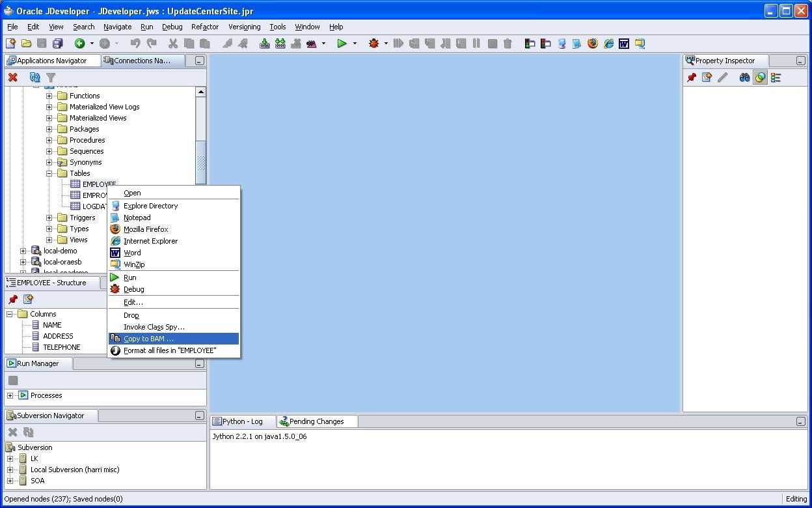Open the Versioning menu
Image resolution: width=812 pixels, height=508 pixels.
point(245,27)
